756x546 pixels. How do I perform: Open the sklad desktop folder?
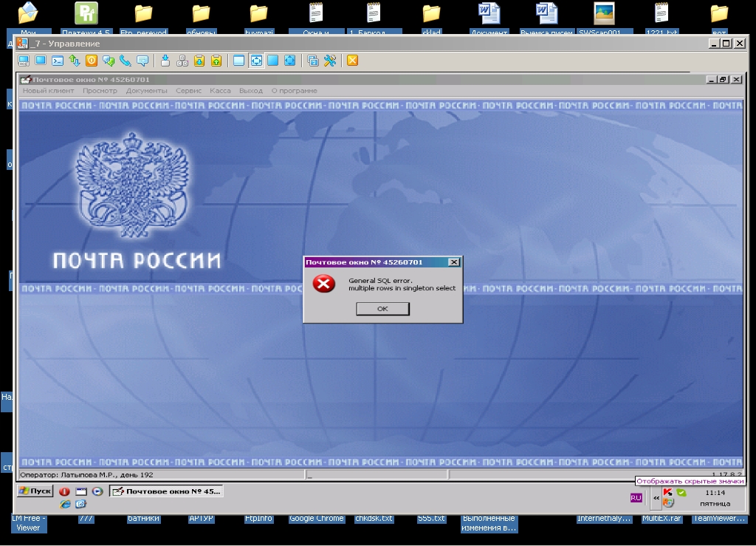tap(431, 18)
